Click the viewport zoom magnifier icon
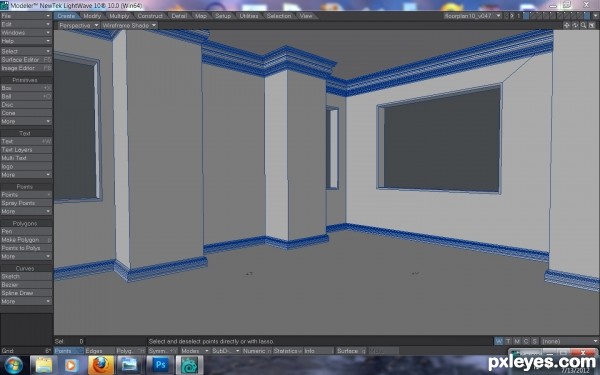Screen dimensions: 600x375 584,25
